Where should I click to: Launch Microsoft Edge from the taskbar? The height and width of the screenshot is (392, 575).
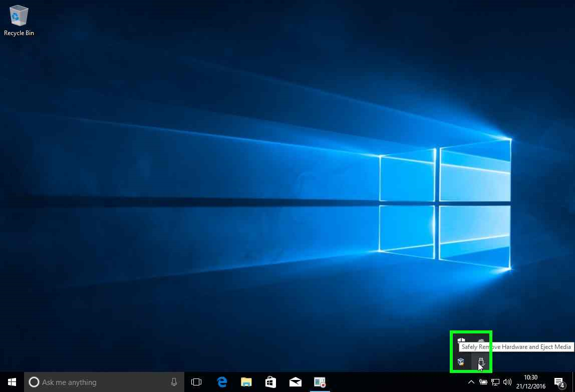pos(222,382)
